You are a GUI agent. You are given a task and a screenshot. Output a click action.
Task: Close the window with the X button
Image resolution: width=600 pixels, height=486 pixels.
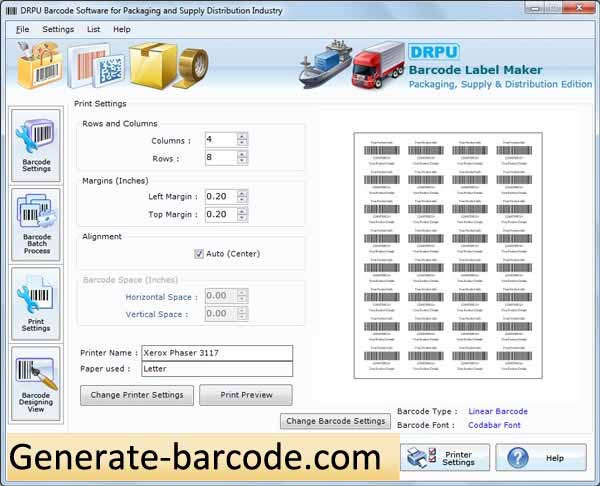click(x=580, y=7)
